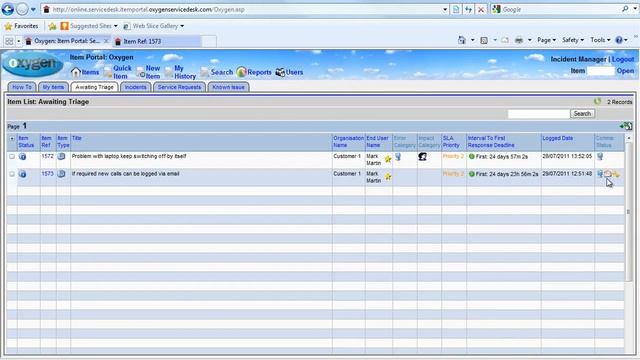Click the star beside Mark Martin in row 1572
Viewport: 640px width, 360px height.
[388, 160]
